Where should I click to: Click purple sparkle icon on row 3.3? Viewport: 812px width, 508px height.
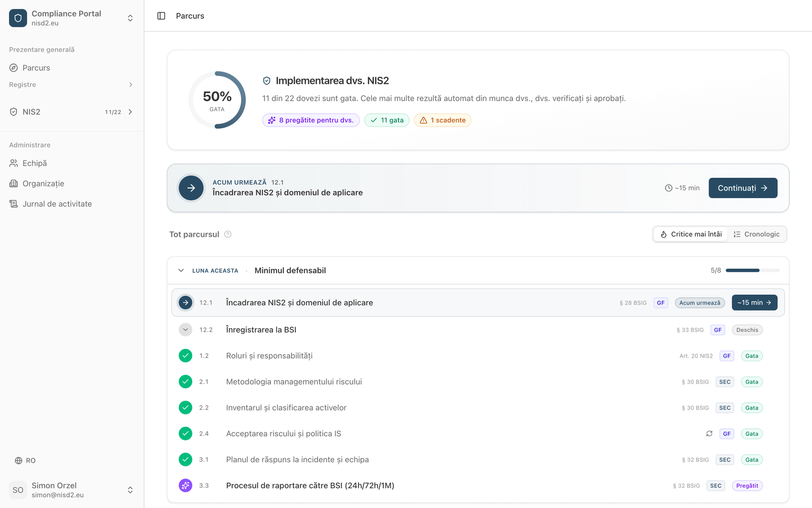point(186,486)
